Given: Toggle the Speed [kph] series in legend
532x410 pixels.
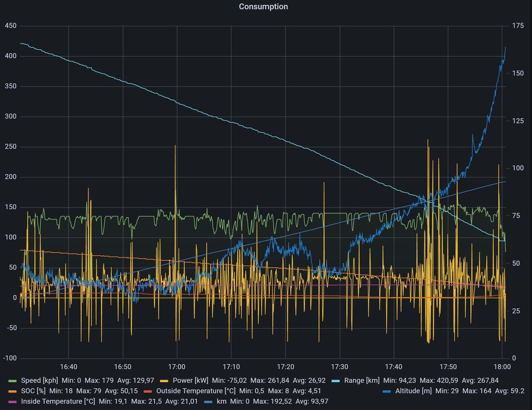Looking at the screenshot, I should 38,381.
